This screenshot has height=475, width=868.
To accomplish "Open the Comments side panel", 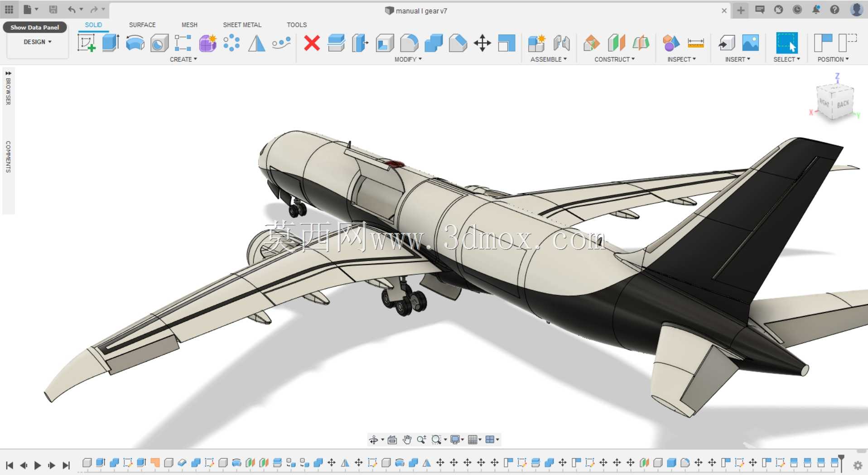I will pyautogui.click(x=8, y=157).
